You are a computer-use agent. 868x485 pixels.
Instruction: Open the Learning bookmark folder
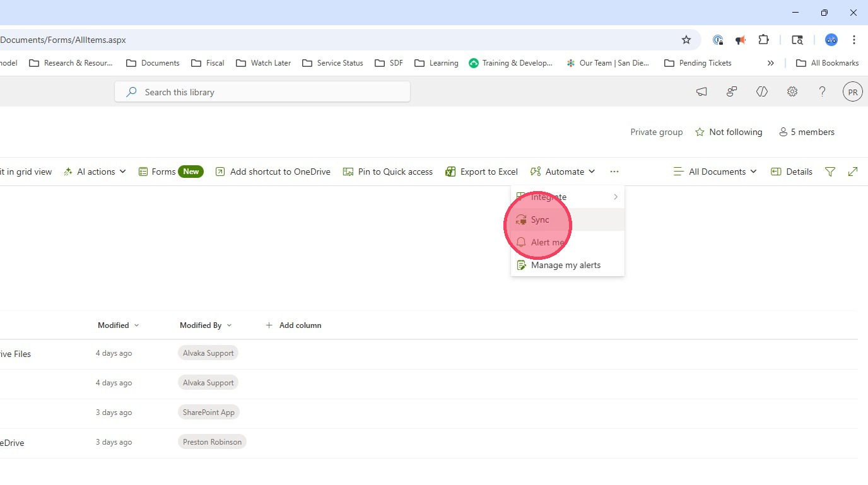pyautogui.click(x=437, y=63)
